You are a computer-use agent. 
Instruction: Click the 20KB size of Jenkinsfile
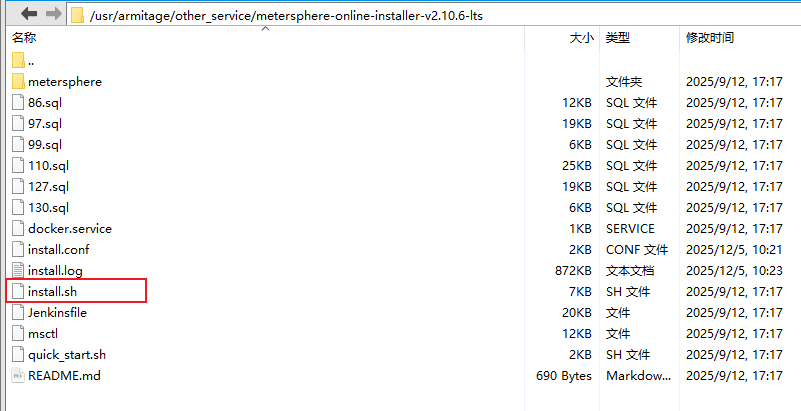point(577,312)
